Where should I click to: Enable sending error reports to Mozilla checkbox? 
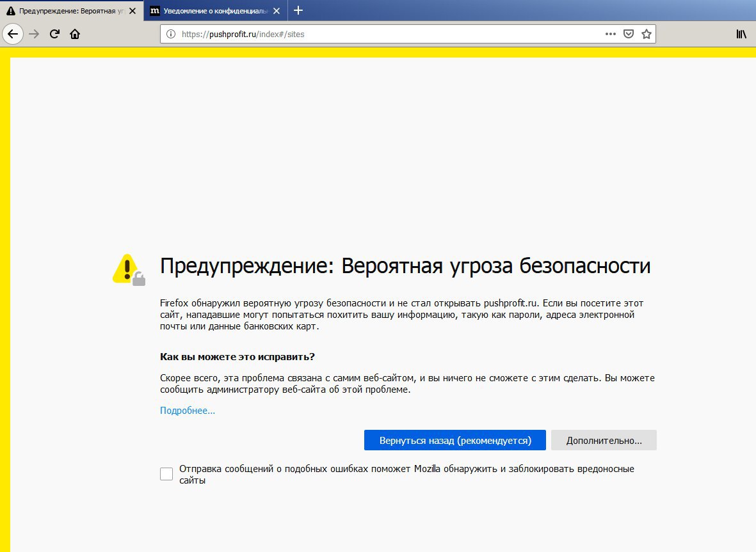point(166,474)
